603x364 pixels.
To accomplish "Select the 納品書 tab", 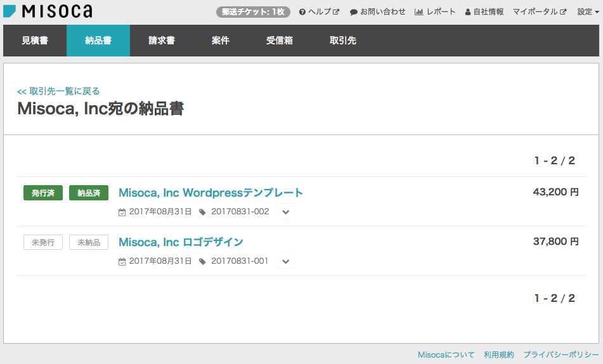I will click(98, 41).
